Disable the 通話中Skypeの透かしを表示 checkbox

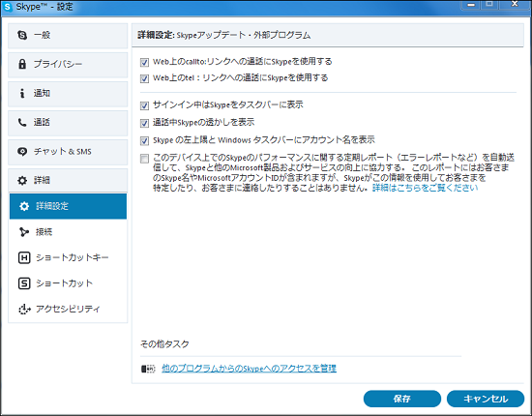[144, 123]
